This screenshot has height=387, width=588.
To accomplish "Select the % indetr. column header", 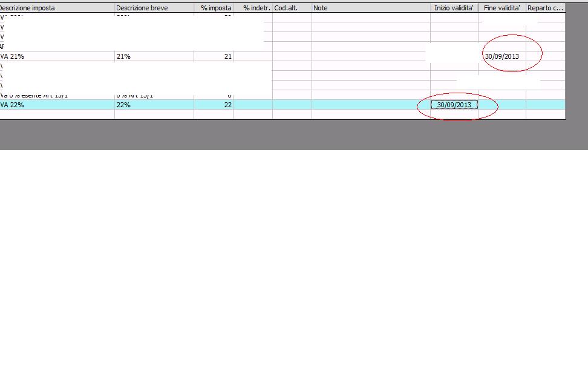I will (x=253, y=7).
